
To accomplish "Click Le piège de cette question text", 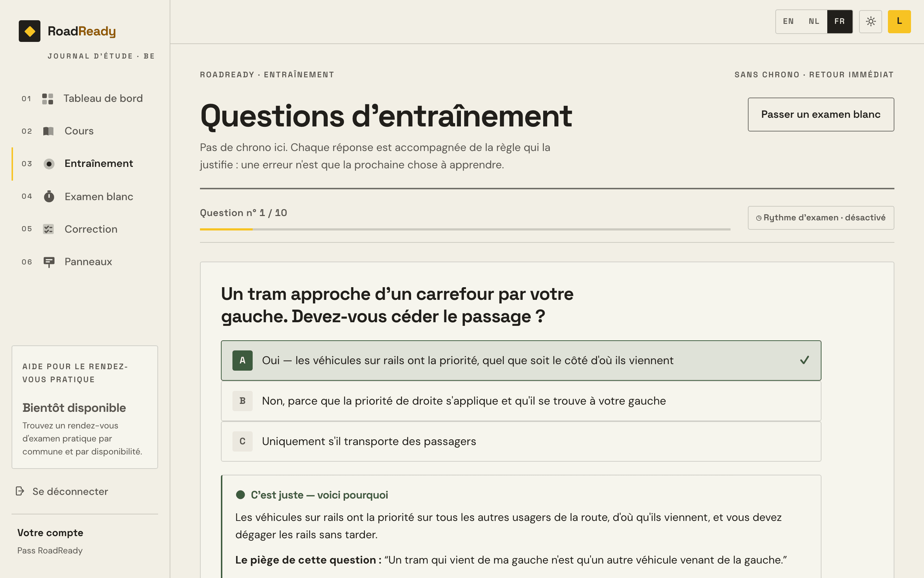I will click(308, 560).
